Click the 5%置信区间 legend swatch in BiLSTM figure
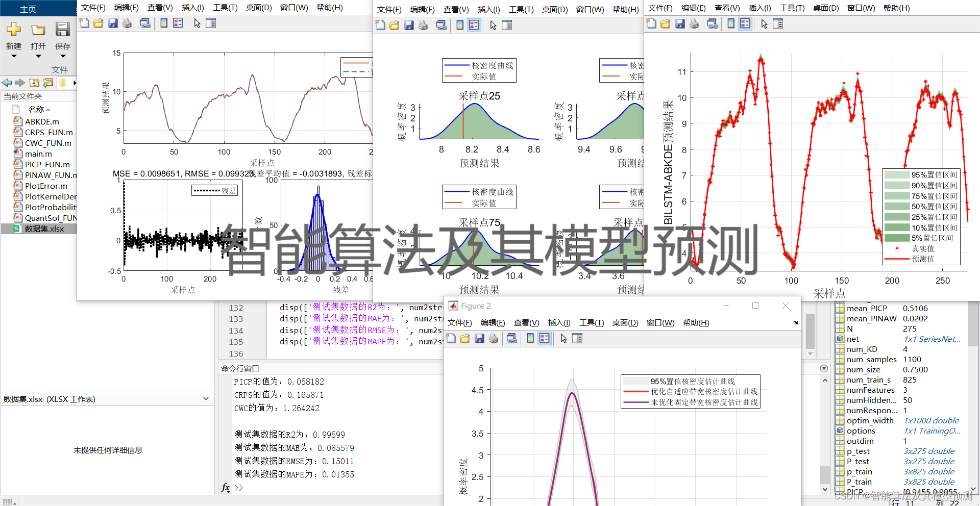 click(x=897, y=238)
